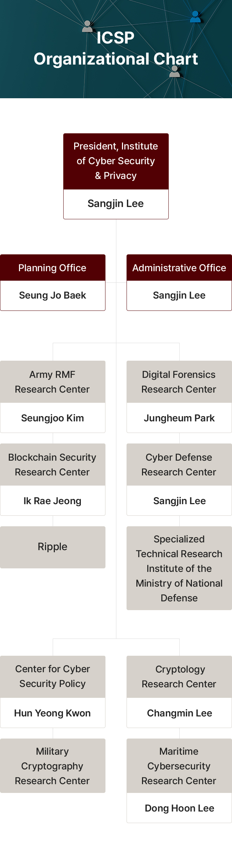The height and width of the screenshot is (868, 232).
Task: Select Specialized Technical Research Institute box
Action: [x=179, y=568]
